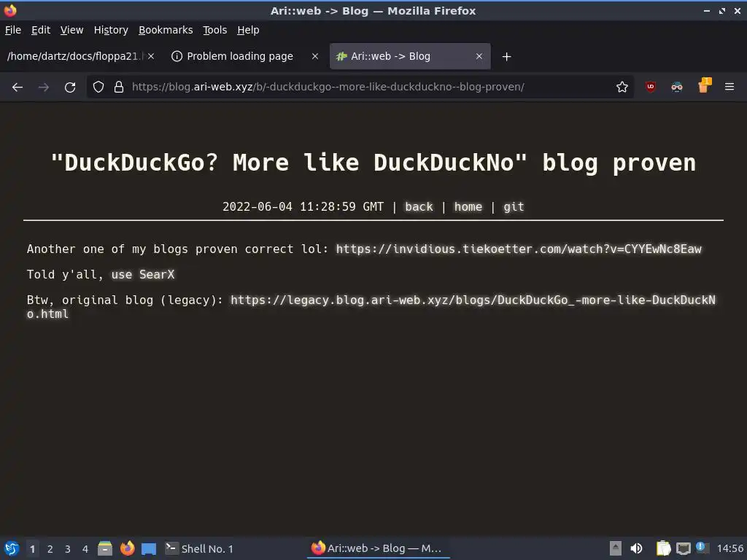The width and height of the screenshot is (747, 560).
Task: Open the Help menu
Action: click(248, 30)
